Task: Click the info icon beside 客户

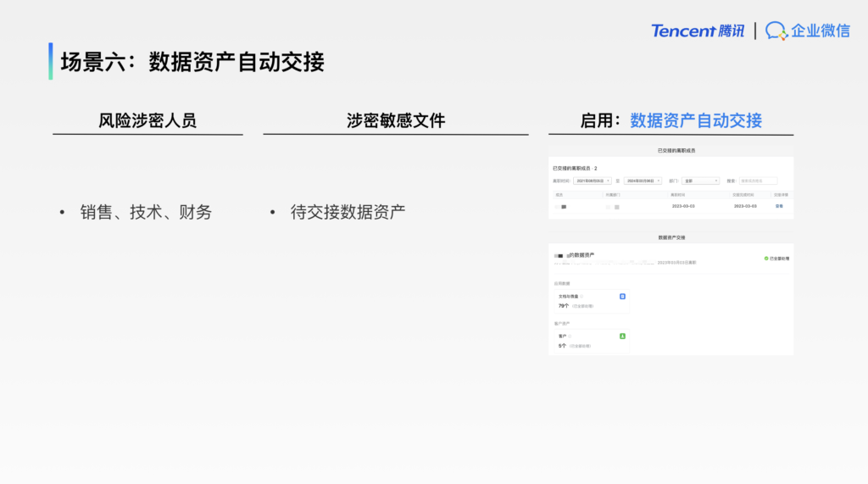Action: (x=570, y=337)
